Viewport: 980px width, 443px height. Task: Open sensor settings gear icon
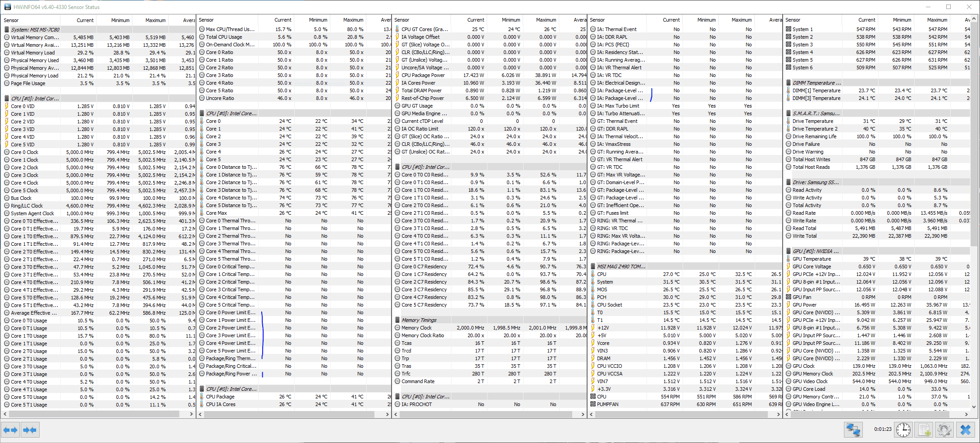944,430
